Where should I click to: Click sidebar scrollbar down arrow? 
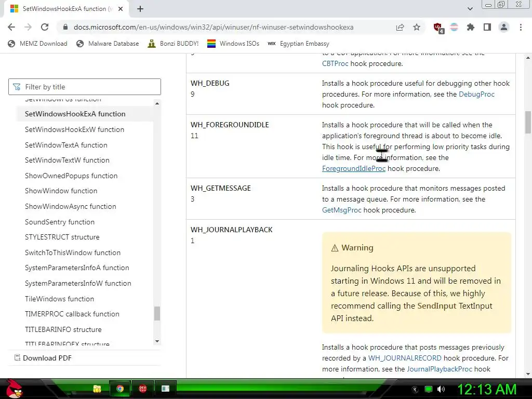[x=157, y=341]
